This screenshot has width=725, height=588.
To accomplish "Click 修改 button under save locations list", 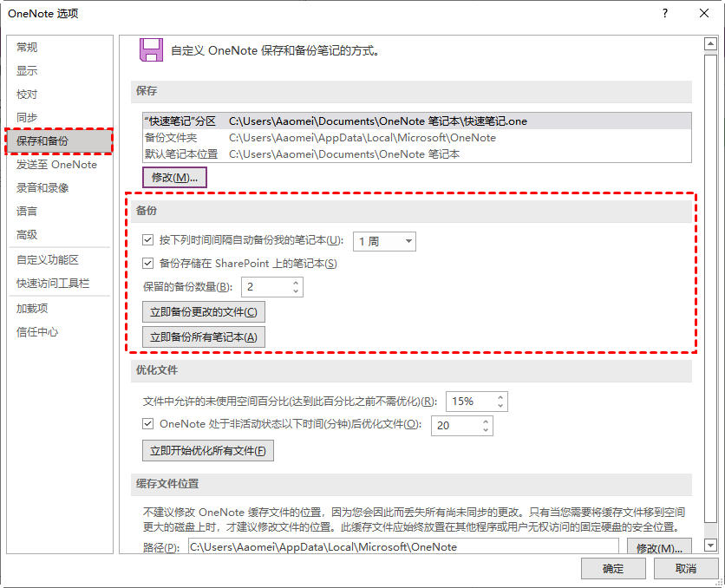I will click(x=174, y=178).
